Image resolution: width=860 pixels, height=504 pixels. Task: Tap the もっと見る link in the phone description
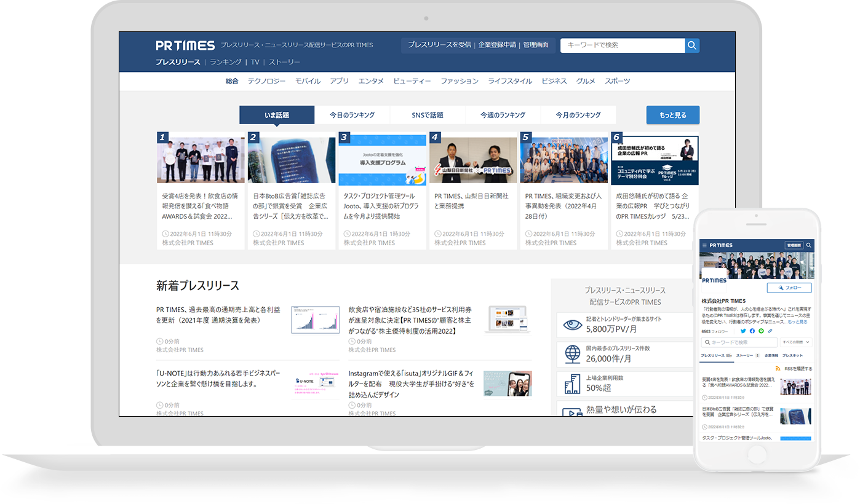tap(797, 322)
